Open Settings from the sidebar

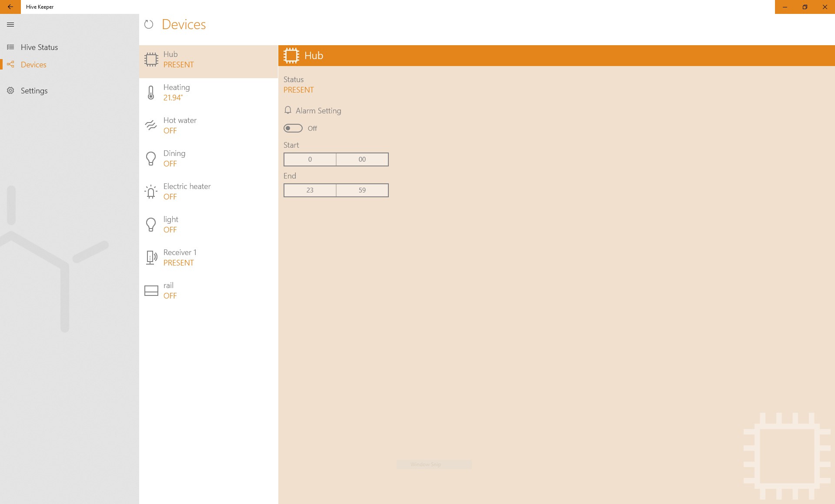click(x=34, y=91)
